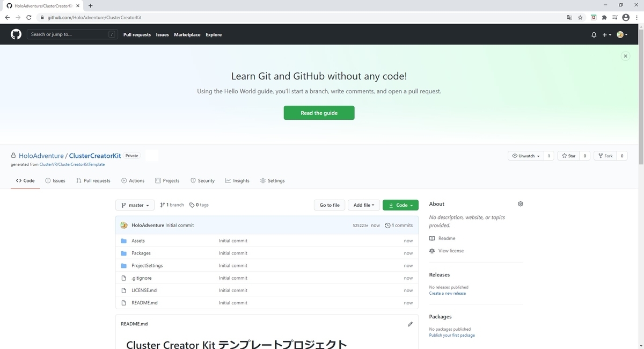Go back with browser back arrow
The height and width of the screenshot is (349, 644).
click(7, 17)
